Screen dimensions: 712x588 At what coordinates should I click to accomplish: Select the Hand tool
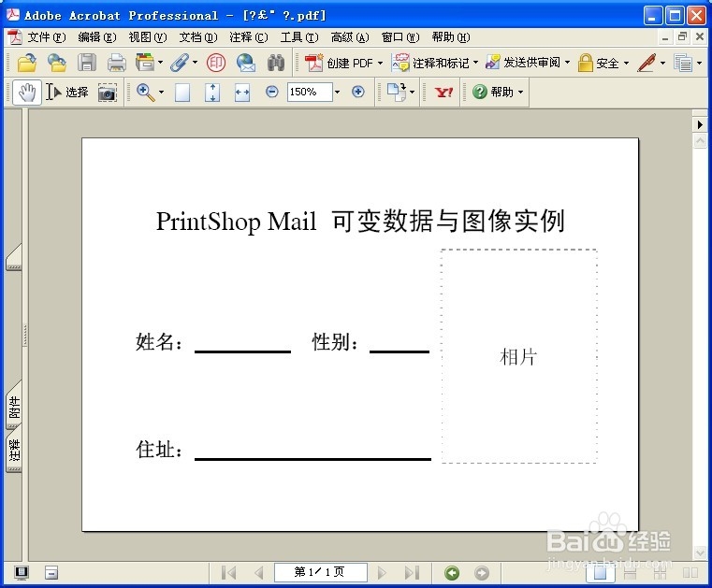27,93
